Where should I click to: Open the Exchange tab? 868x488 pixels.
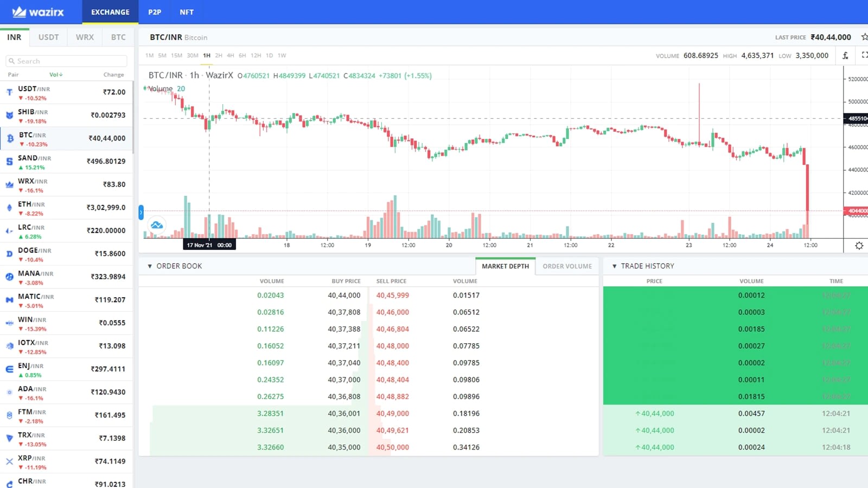tap(110, 12)
